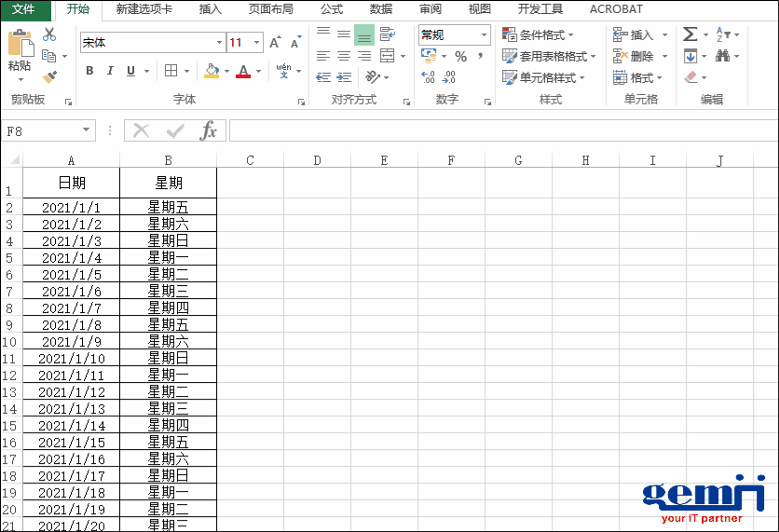This screenshot has width=779, height=532.
Task: Apply the yellow fill color bucket
Action: (x=212, y=71)
